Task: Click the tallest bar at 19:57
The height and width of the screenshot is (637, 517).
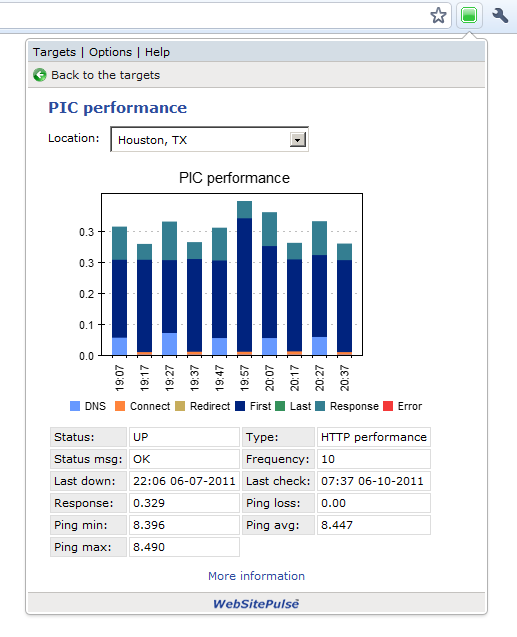Action: [244, 278]
